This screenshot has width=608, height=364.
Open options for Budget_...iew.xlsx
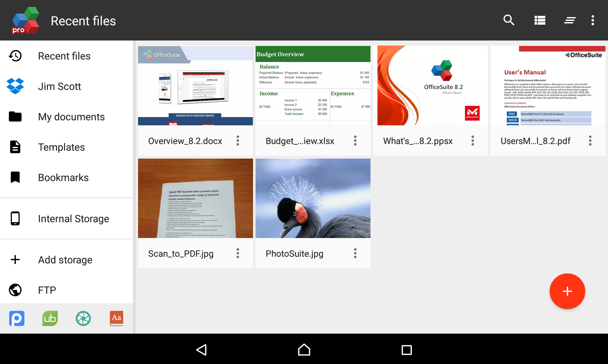point(355,141)
